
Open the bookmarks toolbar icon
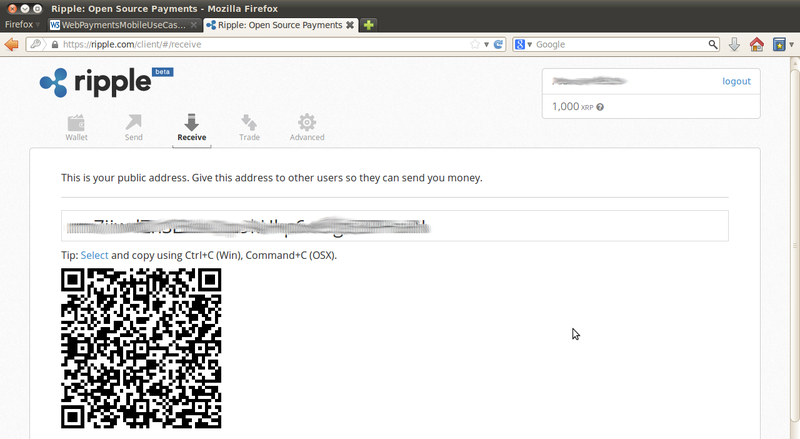coord(779,44)
